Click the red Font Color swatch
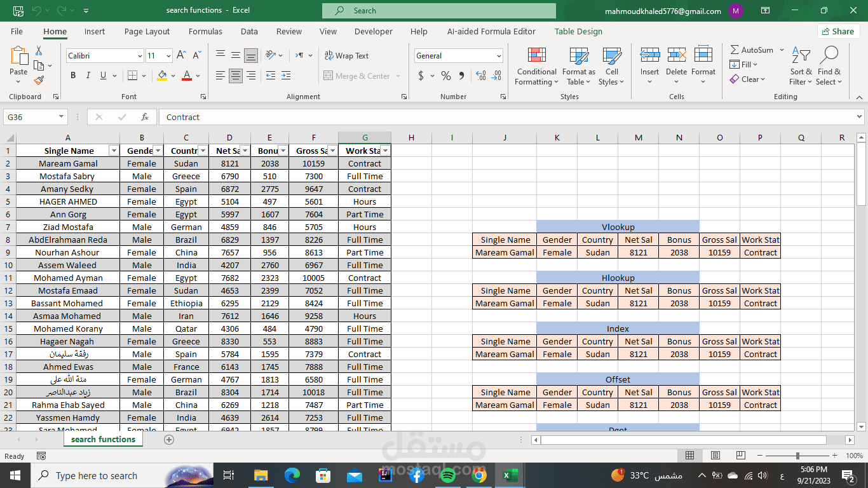Screen dimensions: 868x488 click(187, 76)
